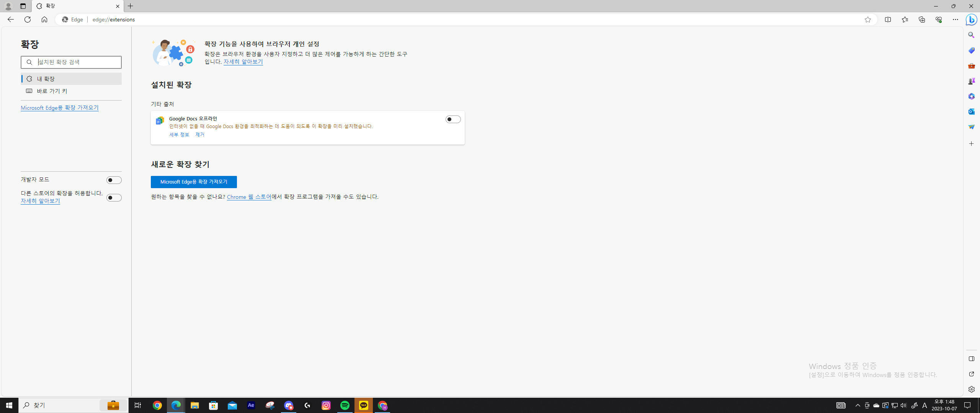Open Outlook from the Edge sidebar

tap(971, 111)
